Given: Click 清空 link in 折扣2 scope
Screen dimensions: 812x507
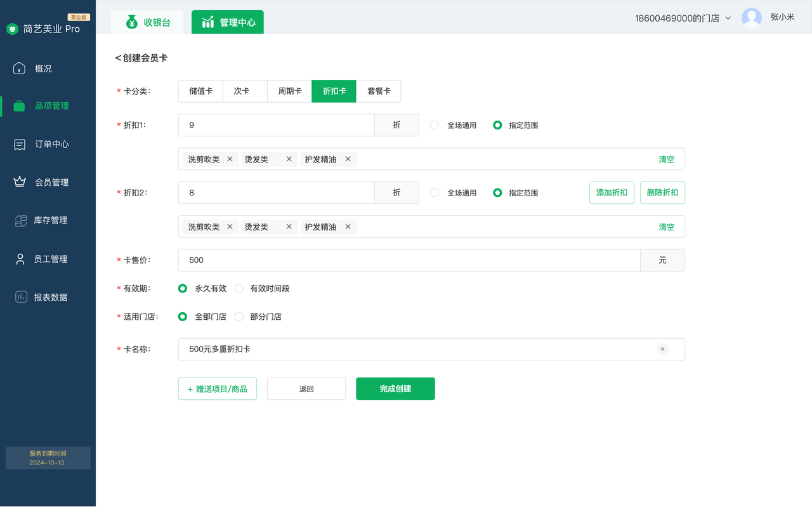Looking at the screenshot, I should coord(666,227).
